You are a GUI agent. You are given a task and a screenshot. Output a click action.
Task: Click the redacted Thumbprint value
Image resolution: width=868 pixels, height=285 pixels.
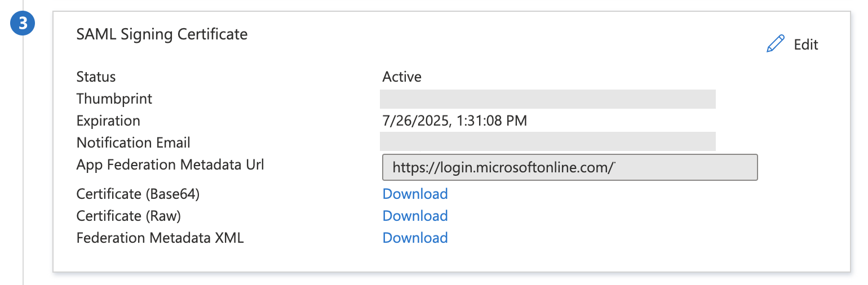(548, 99)
